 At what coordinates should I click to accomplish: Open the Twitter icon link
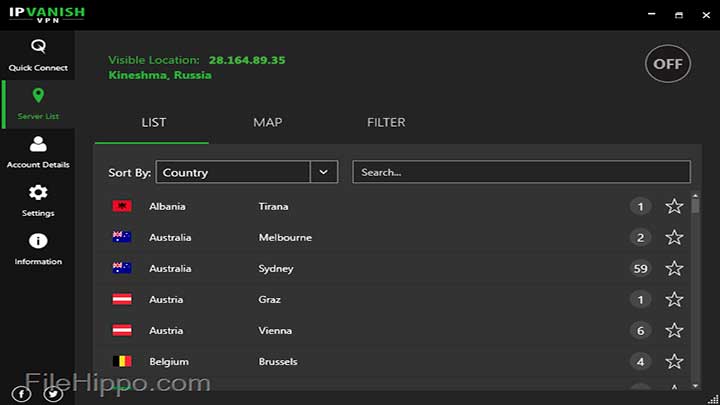click(x=53, y=393)
